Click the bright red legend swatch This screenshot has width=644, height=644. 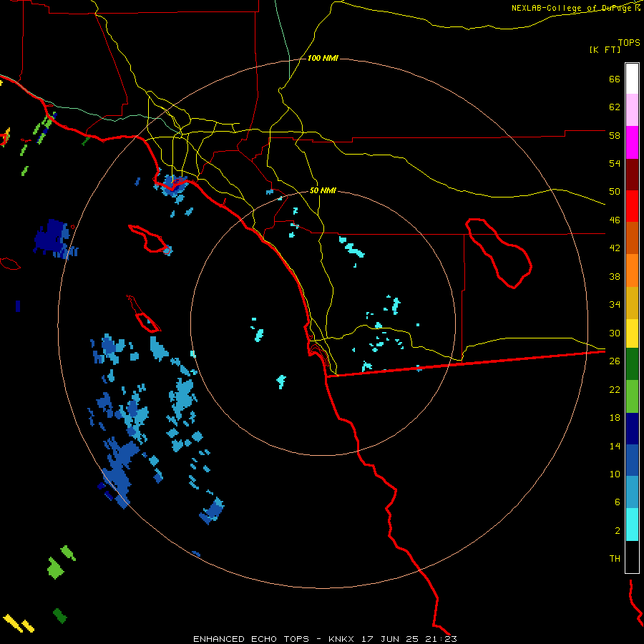[632, 206]
